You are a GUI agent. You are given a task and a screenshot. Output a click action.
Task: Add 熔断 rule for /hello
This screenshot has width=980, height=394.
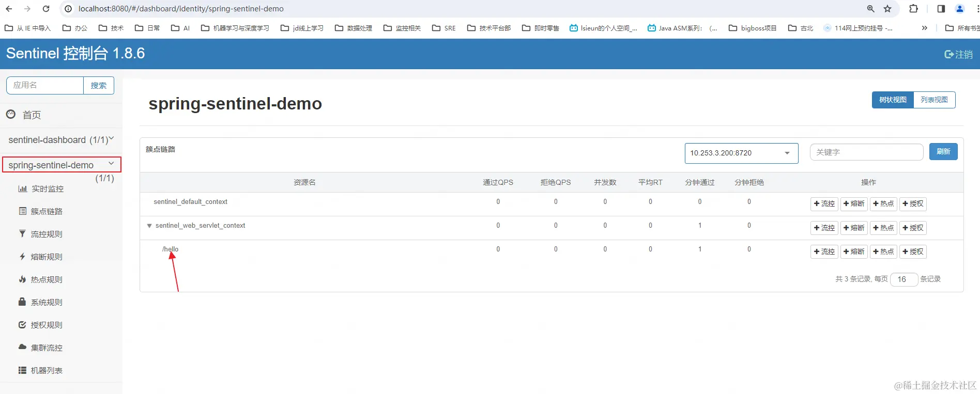coord(854,251)
